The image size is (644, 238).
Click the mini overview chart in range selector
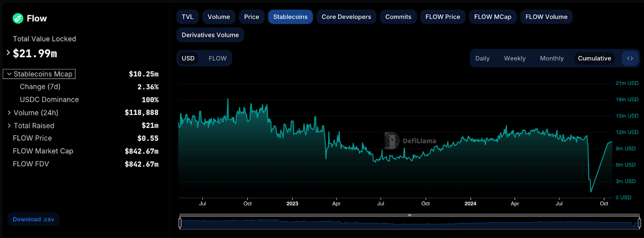coord(409,223)
